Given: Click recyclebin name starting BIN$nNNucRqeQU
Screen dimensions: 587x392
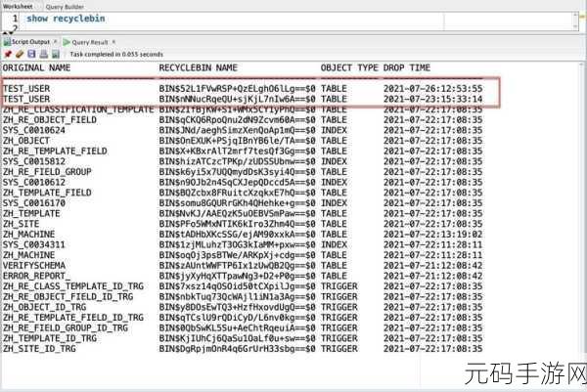Looking at the screenshot, I should (x=237, y=99).
